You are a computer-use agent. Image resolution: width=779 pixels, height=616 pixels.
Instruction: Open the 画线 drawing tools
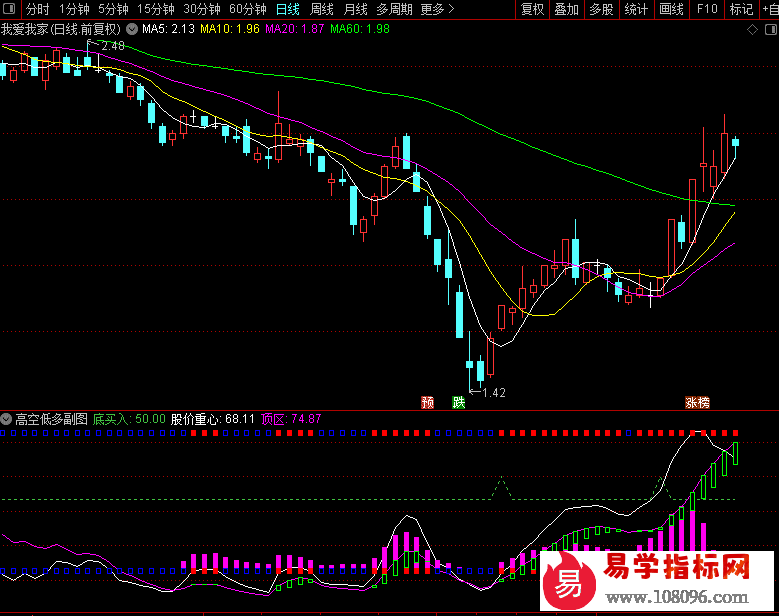(671, 9)
